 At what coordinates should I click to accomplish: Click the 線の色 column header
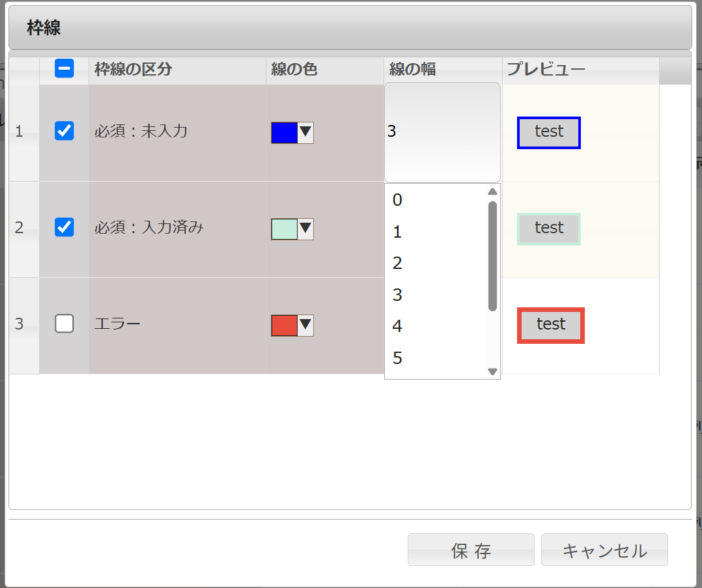pos(325,70)
